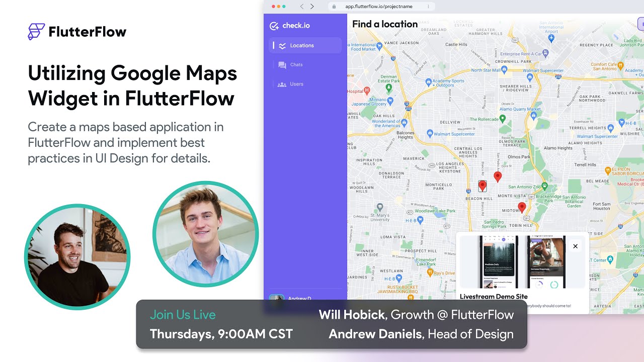
Task: Click the browser forward arrow
Action: coord(312,7)
